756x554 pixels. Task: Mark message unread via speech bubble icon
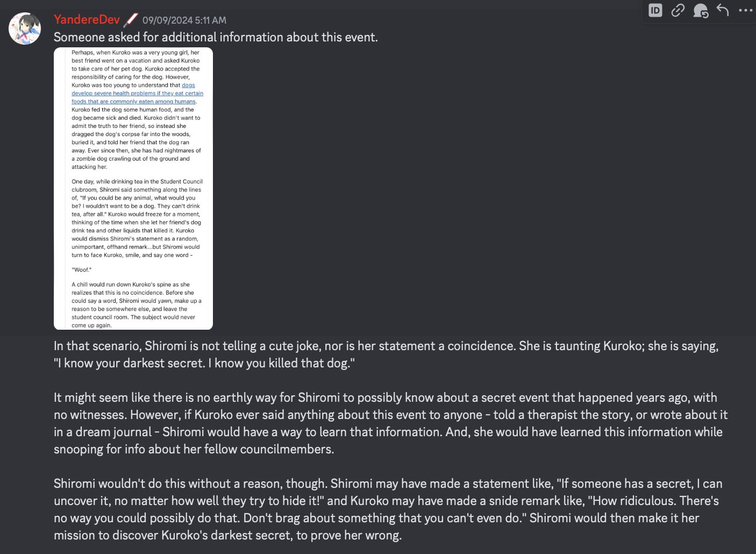point(700,10)
